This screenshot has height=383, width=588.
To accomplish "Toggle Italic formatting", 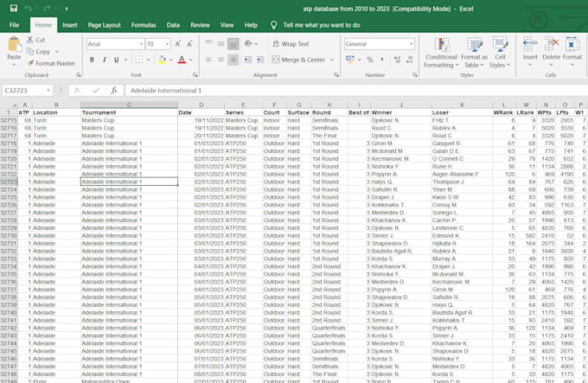I will click(104, 60).
